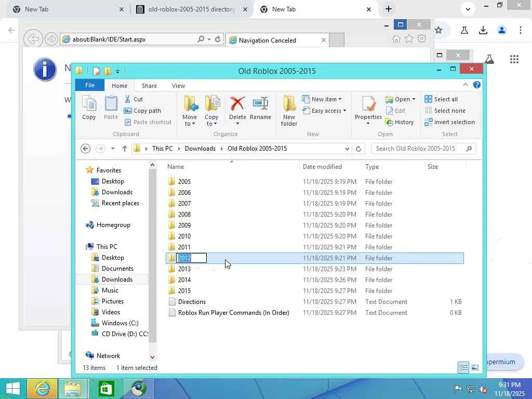
Task: Switch to the Home ribbon tab
Action: click(x=119, y=86)
